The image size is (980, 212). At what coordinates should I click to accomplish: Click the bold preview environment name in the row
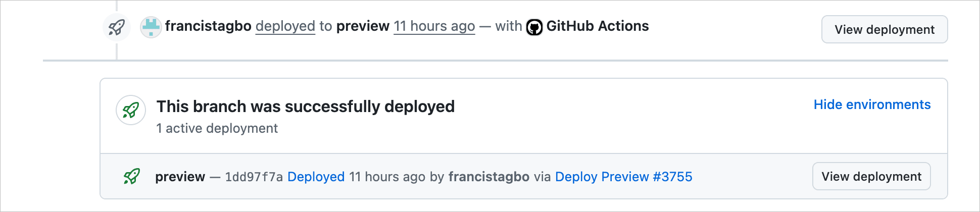click(180, 177)
